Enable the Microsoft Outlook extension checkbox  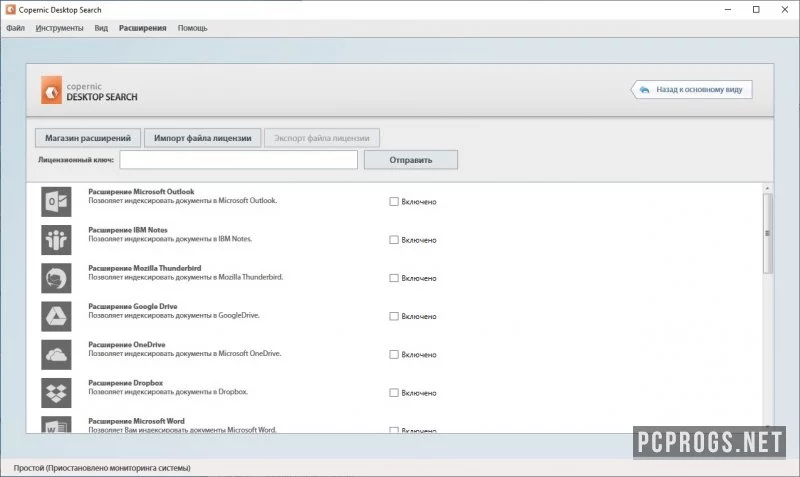(x=394, y=202)
